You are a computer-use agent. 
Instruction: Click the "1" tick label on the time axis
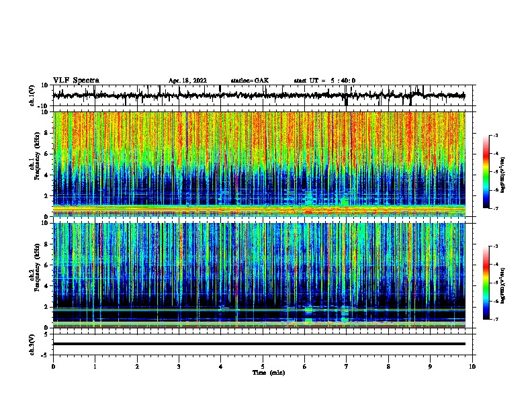95,367
